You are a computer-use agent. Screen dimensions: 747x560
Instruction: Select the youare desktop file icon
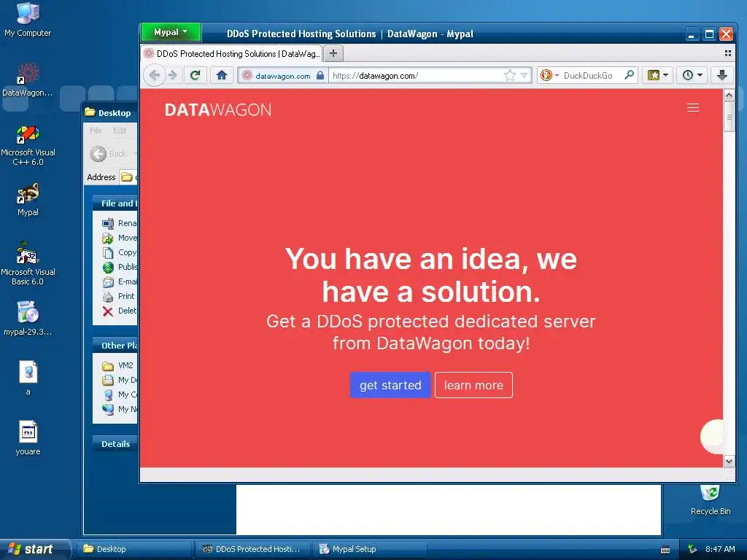click(x=28, y=438)
